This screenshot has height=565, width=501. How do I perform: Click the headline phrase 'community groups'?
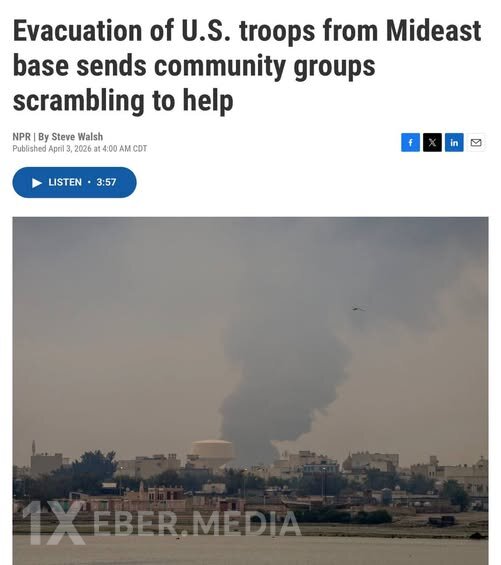[x=265, y=67]
